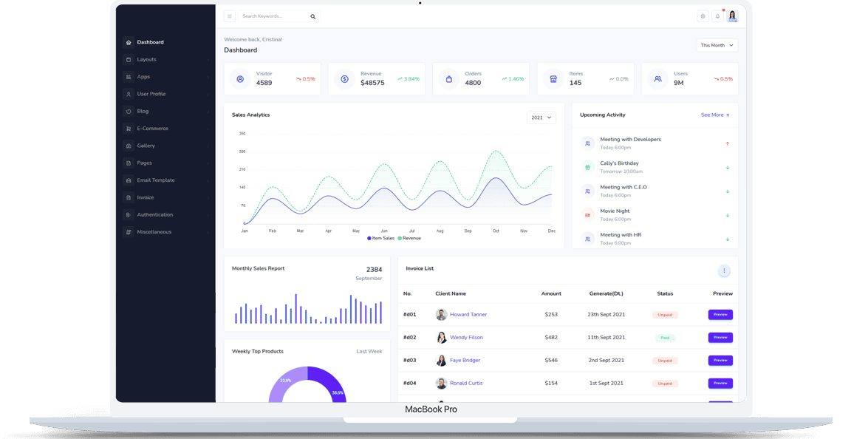Toggle the Revenue legend in the chart
This screenshot has width=868, height=439.
coord(410,238)
